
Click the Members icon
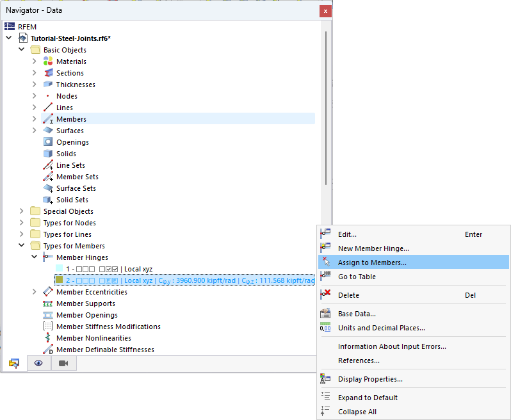coord(48,119)
